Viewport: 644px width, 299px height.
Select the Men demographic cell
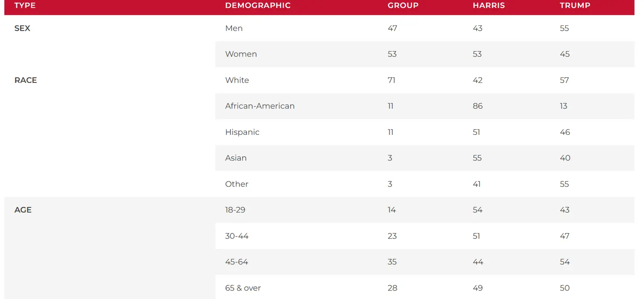pos(234,28)
